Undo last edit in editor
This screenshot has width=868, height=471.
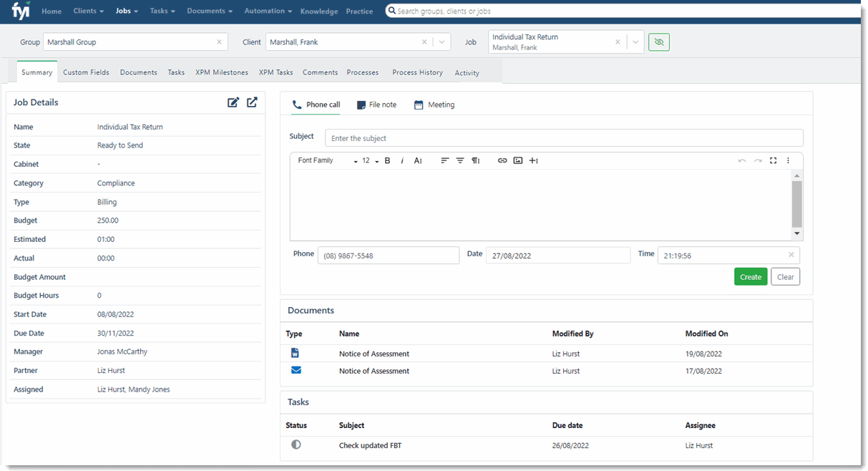coord(742,161)
